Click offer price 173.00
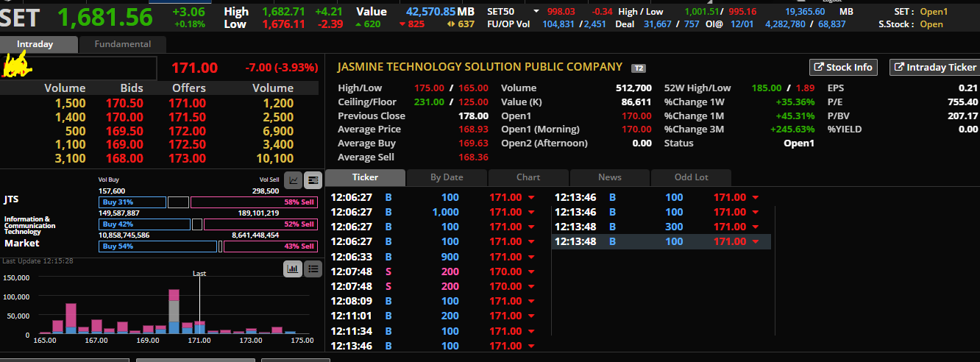Viewport: 980px width, 362px height. pyautogui.click(x=188, y=158)
